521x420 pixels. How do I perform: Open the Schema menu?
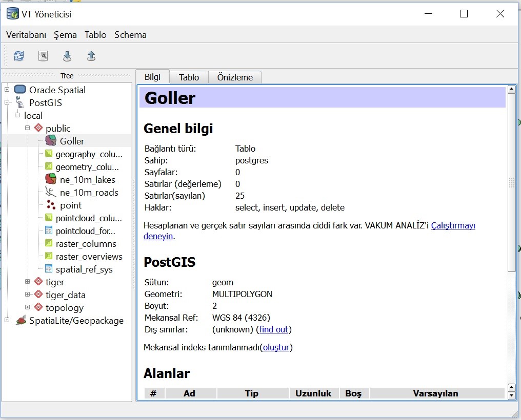click(130, 35)
